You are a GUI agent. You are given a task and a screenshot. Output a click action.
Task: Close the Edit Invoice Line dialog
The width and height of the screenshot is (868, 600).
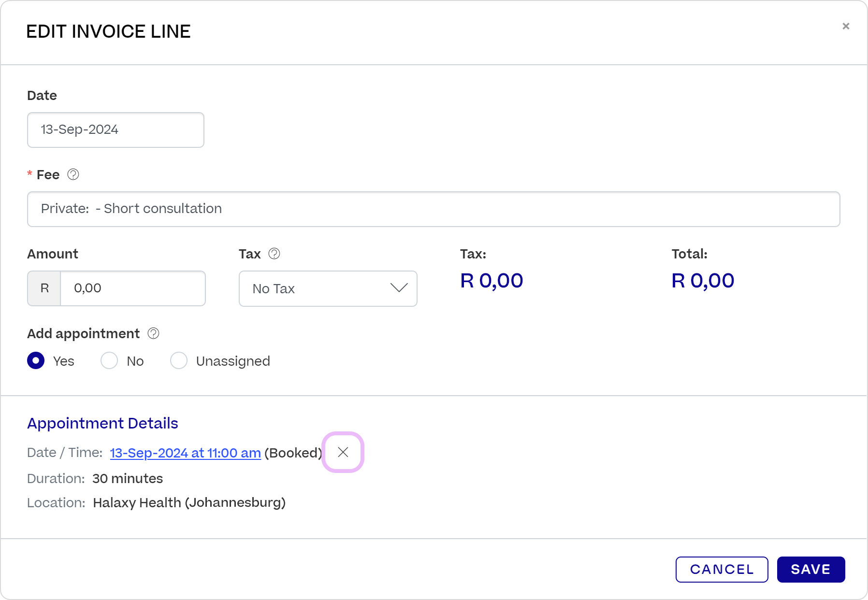pos(846,26)
